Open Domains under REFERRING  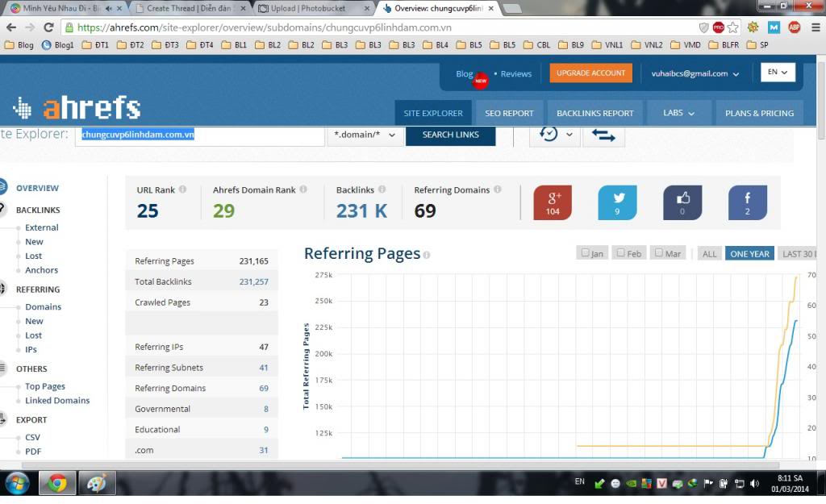point(44,307)
